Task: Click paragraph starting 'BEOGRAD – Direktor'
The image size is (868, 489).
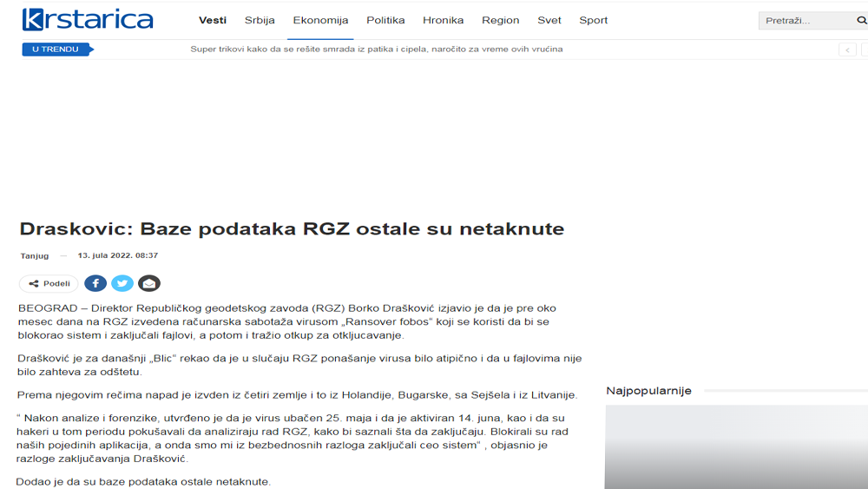Action: coord(286,321)
